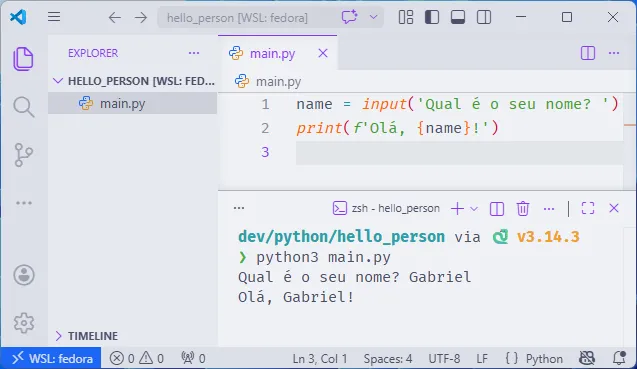
Task: Open the Manage gear icon
Action: click(x=24, y=323)
